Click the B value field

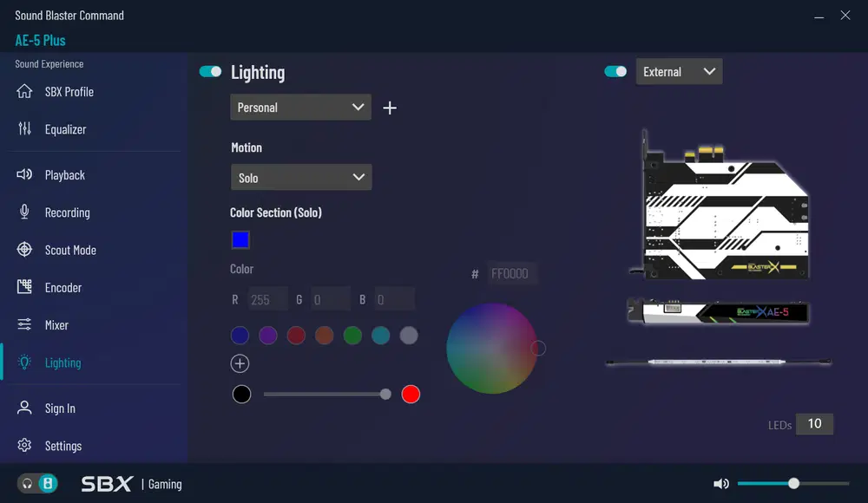point(395,299)
